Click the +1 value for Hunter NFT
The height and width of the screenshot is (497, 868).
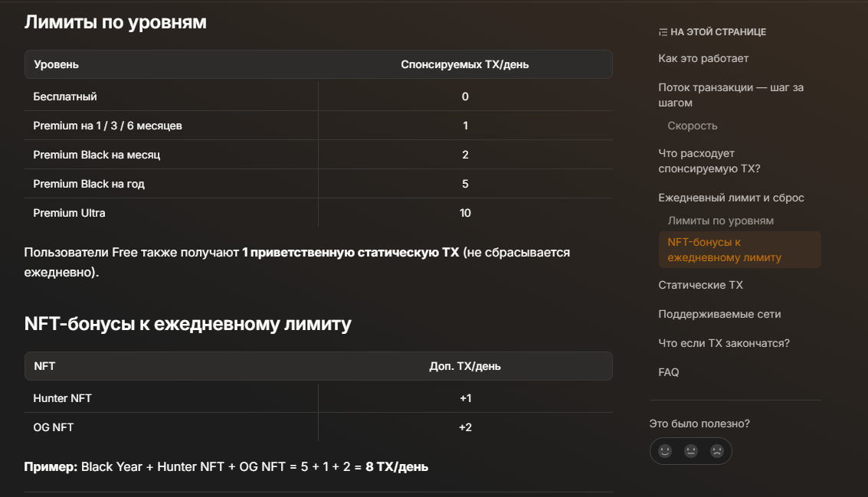click(x=466, y=398)
